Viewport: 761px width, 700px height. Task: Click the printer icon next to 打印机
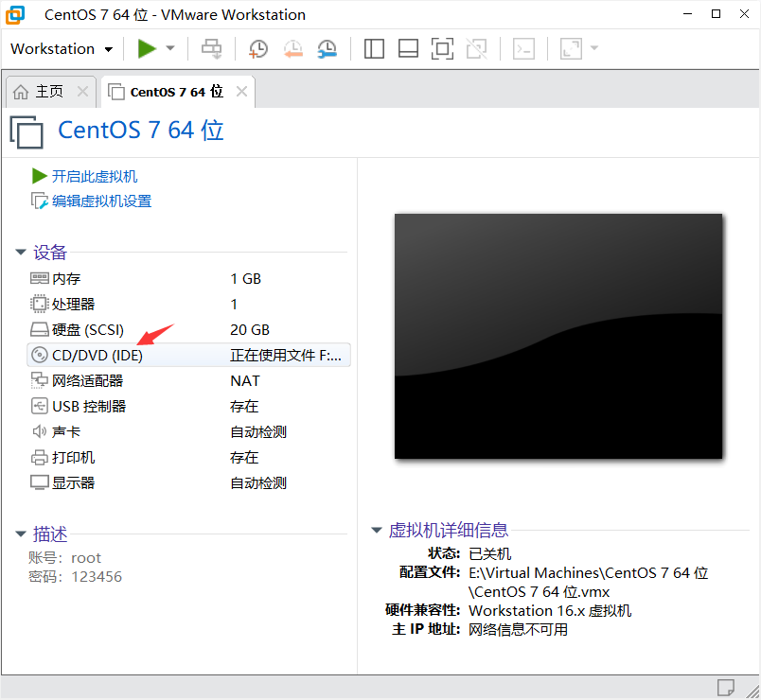(x=40, y=457)
